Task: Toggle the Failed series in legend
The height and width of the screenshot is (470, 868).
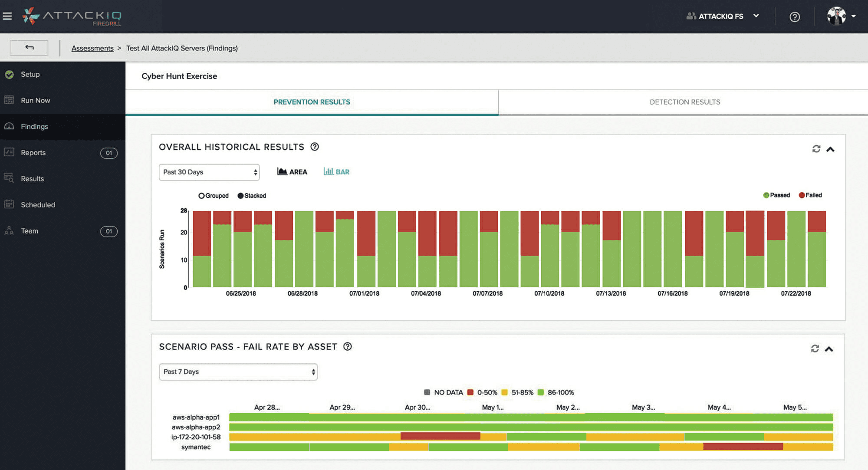Action: pyautogui.click(x=810, y=195)
